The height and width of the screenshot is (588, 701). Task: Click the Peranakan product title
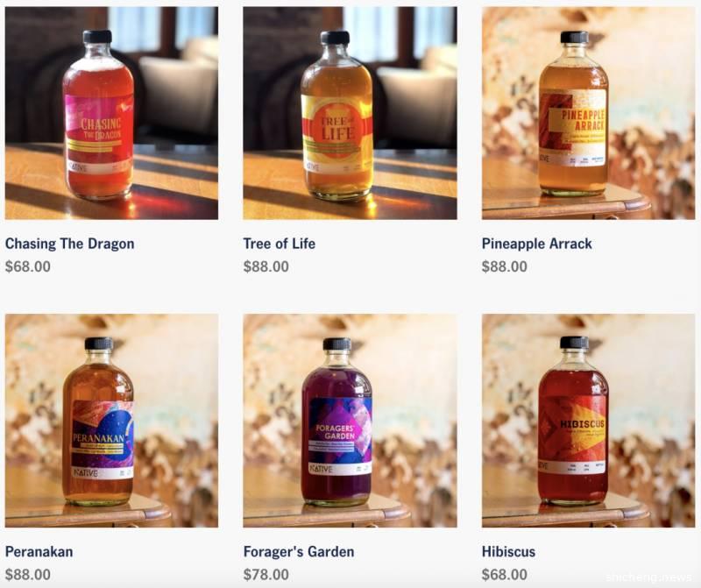39,551
